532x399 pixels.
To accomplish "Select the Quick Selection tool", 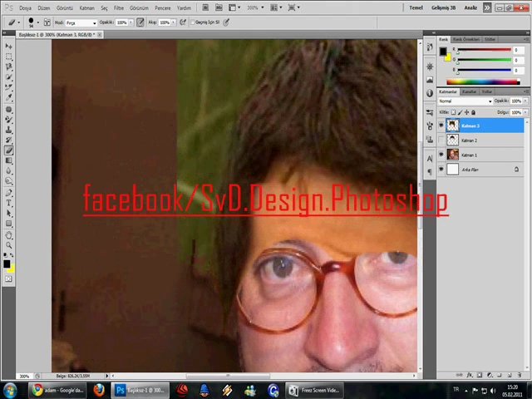I will point(9,77).
